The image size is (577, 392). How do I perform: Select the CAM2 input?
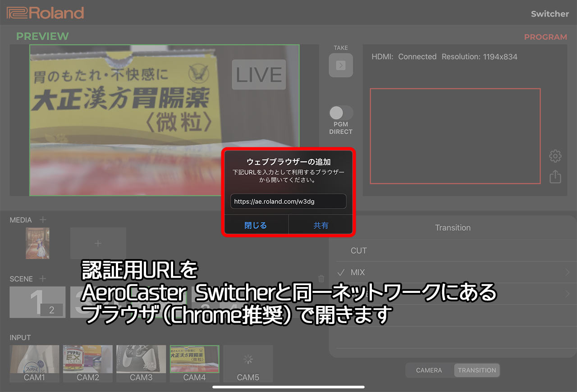88,364
